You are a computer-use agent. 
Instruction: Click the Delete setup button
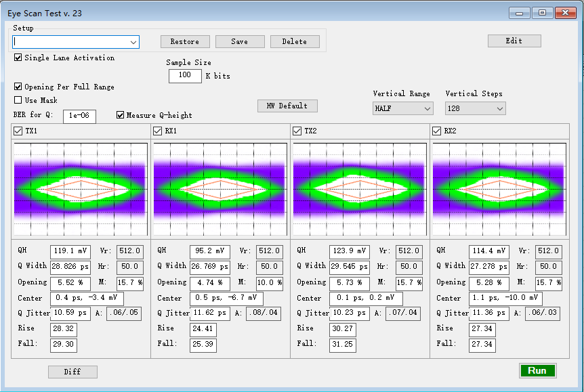(x=295, y=41)
